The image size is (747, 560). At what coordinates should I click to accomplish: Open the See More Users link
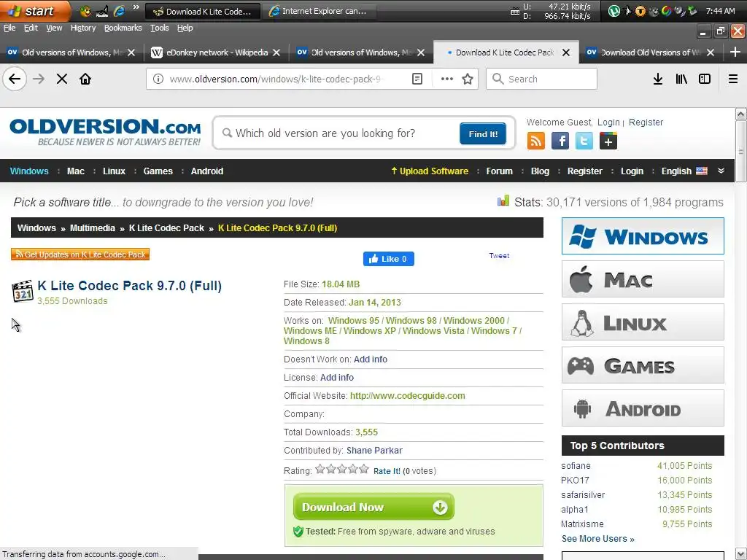click(597, 539)
